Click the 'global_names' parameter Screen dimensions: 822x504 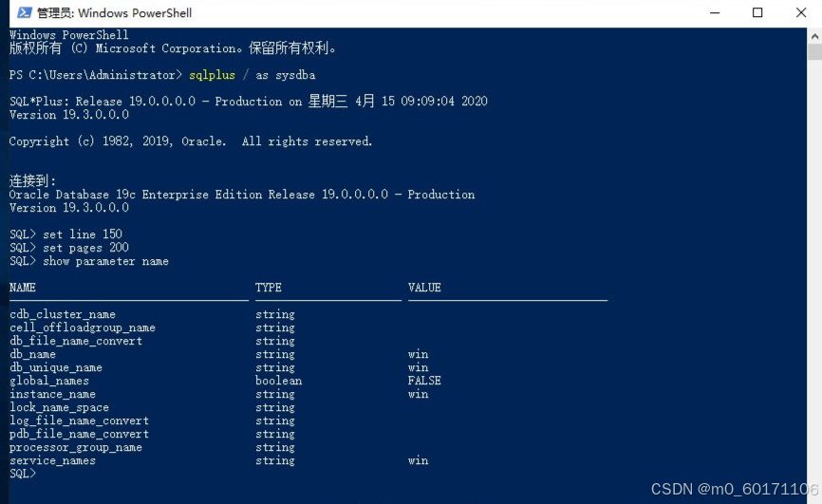point(49,381)
